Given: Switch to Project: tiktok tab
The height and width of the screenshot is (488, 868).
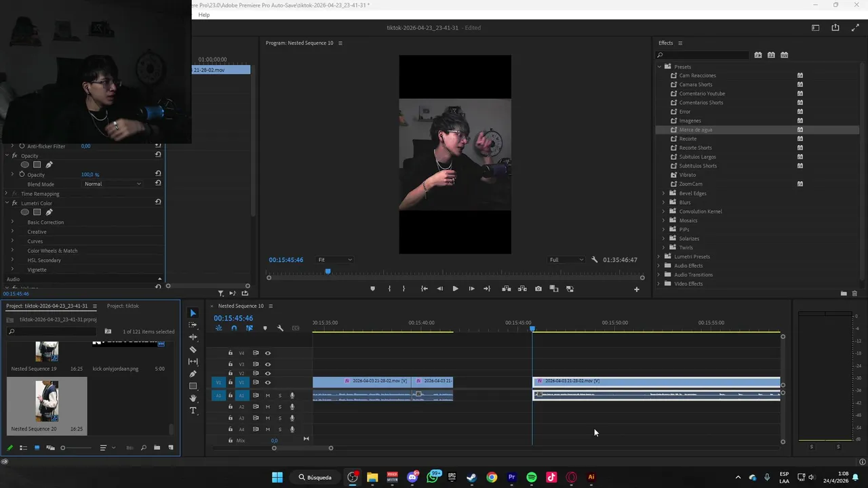Looking at the screenshot, I should (123, 306).
